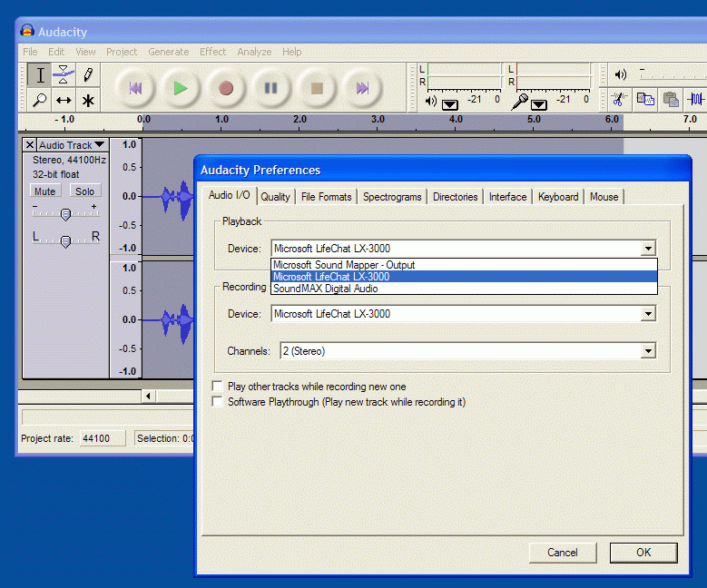
Task: Select the Zoom magnifier tool
Action: 40,100
